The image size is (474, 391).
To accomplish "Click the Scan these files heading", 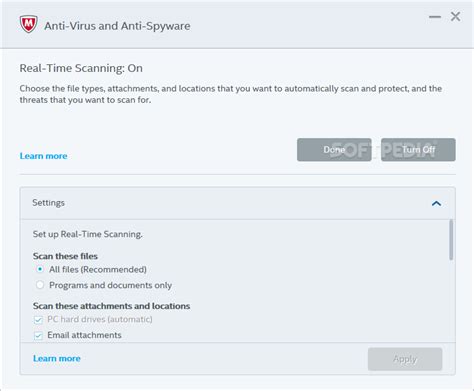I will pos(65,256).
